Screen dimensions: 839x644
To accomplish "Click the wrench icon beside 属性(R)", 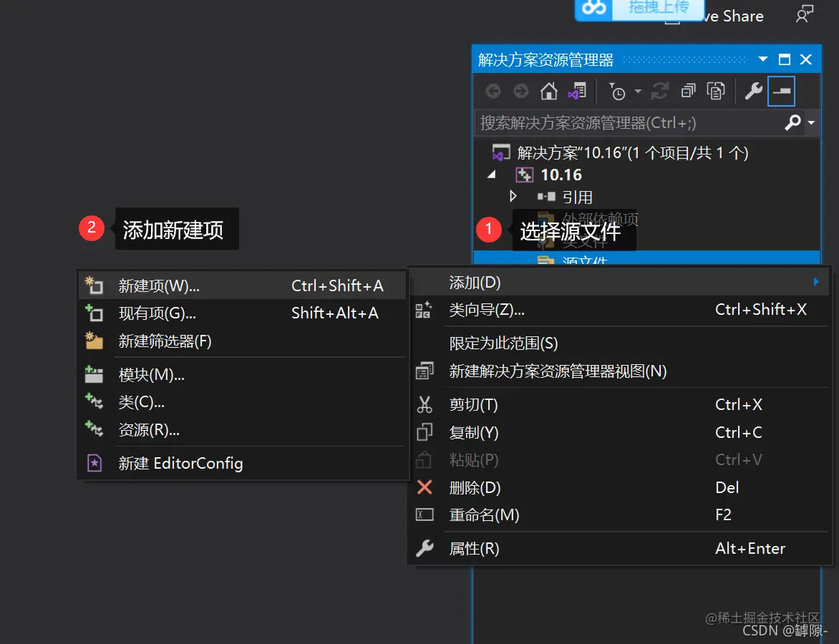I will pyautogui.click(x=425, y=548).
